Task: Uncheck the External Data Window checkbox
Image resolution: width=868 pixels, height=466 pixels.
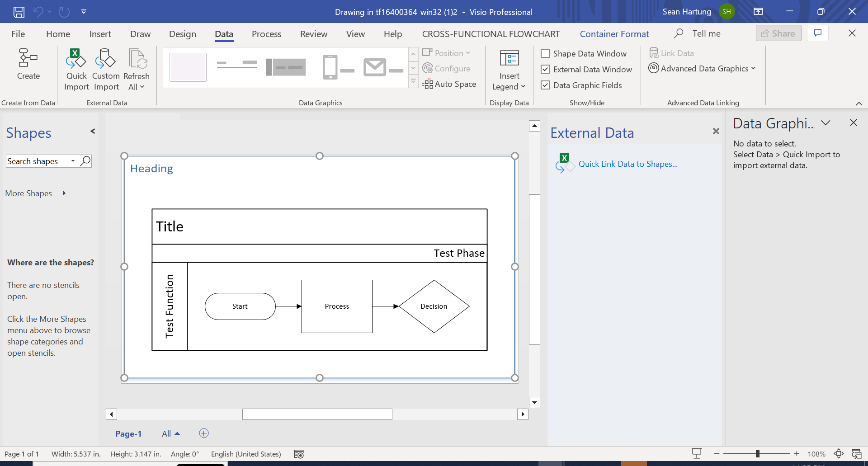Action: (x=545, y=69)
